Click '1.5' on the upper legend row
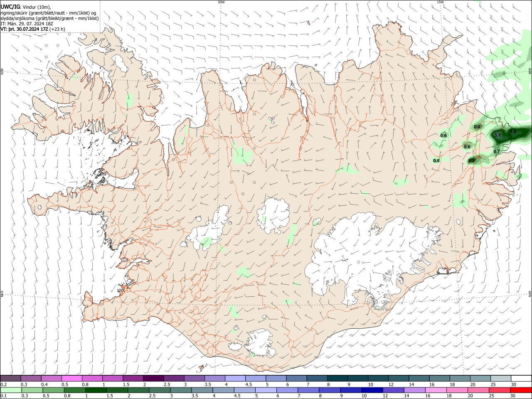This screenshot has height=399, width=532. coord(126,385)
